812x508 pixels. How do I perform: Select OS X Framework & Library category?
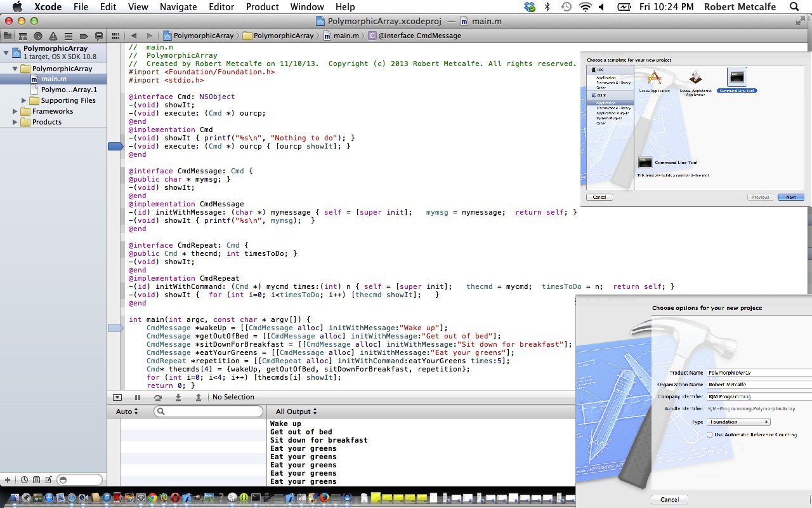coord(613,108)
